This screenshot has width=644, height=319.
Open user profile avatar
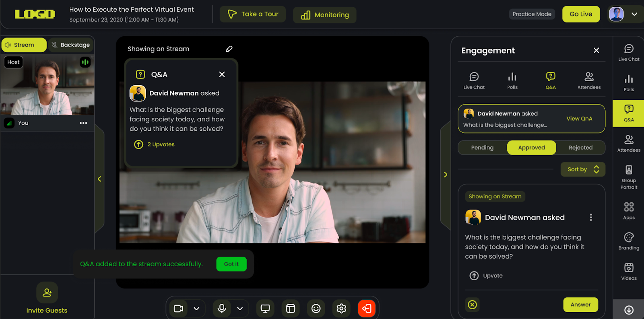(x=616, y=14)
